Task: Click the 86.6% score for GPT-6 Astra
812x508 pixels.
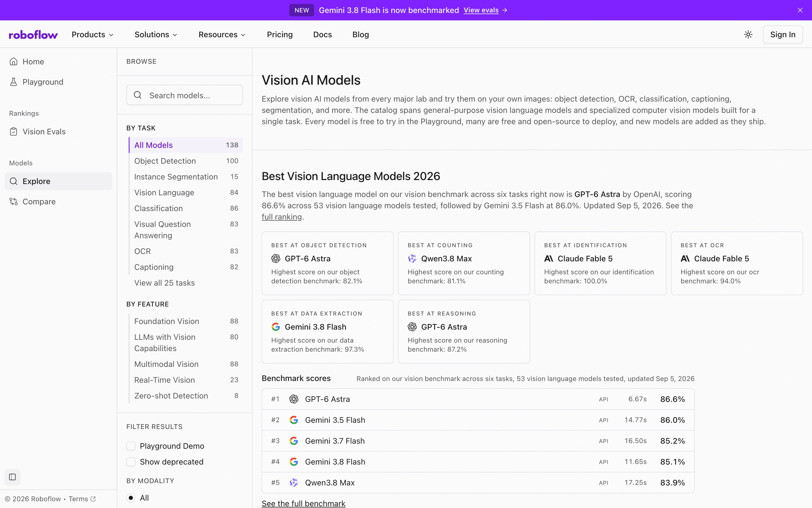Action: tap(672, 399)
